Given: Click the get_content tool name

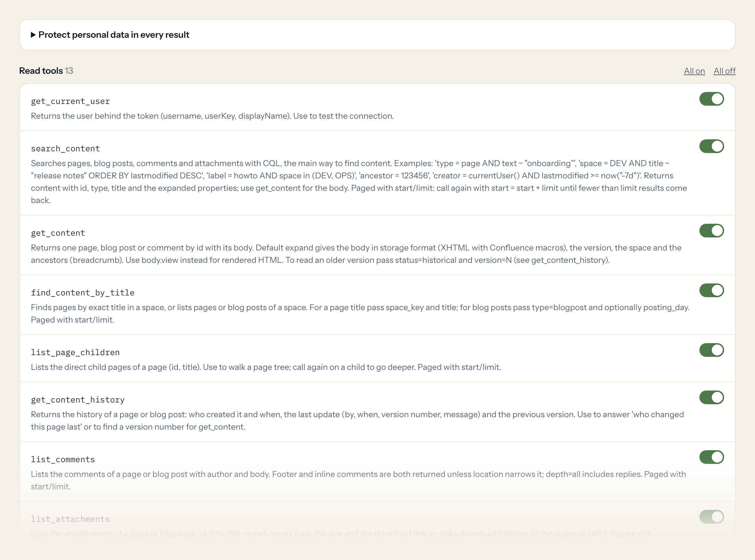Looking at the screenshot, I should (58, 233).
